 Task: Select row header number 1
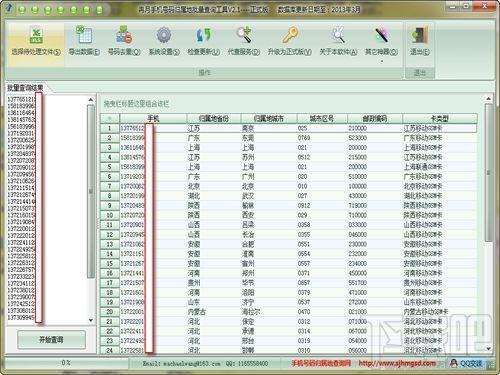point(110,128)
